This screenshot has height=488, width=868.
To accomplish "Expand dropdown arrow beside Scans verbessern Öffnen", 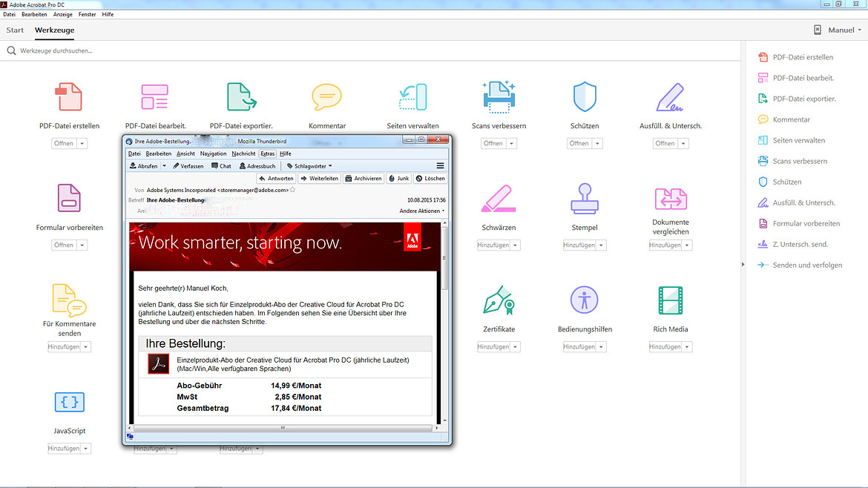I will (x=511, y=143).
